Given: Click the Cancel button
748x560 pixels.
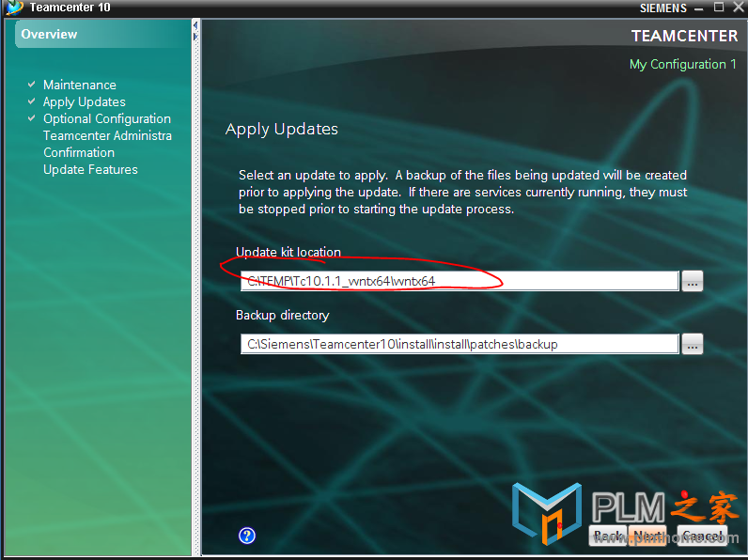Looking at the screenshot, I should pyautogui.click(x=702, y=536).
